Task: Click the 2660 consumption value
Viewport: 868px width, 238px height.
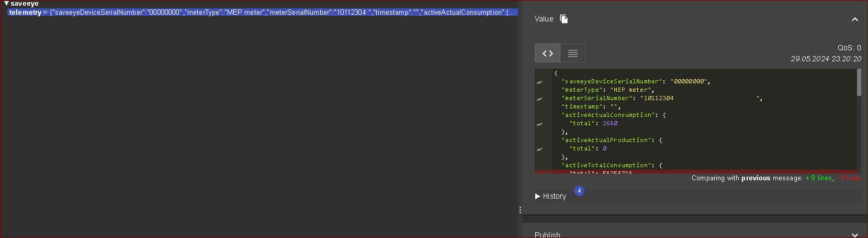Action: tap(610, 124)
